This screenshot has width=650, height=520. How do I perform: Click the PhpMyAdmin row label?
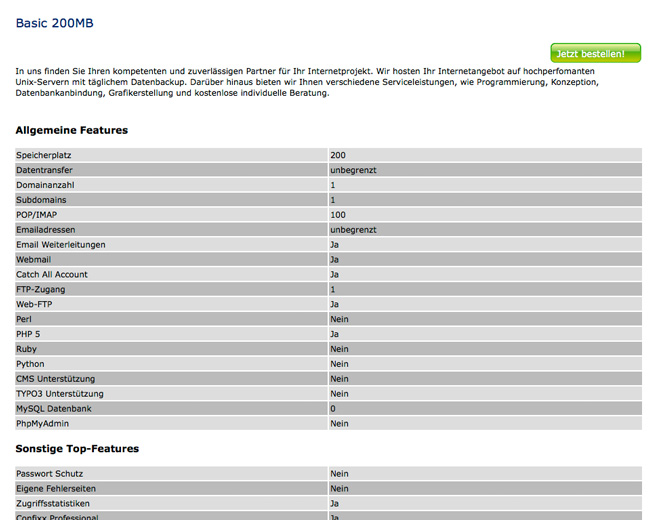(x=43, y=424)
